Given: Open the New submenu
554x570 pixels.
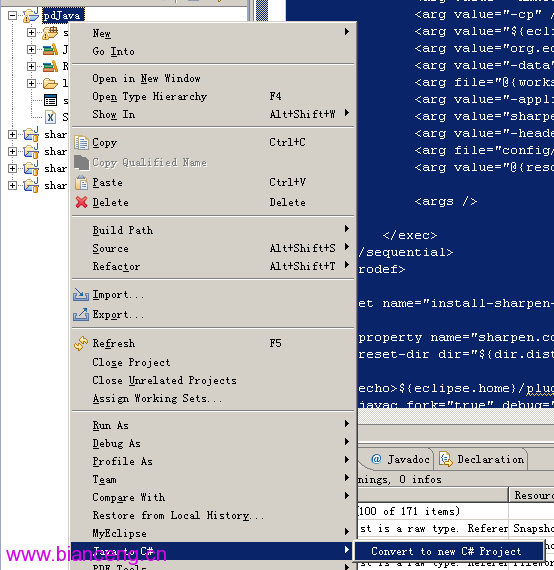Looking at the screenshot, I should [x=213, y=33].
